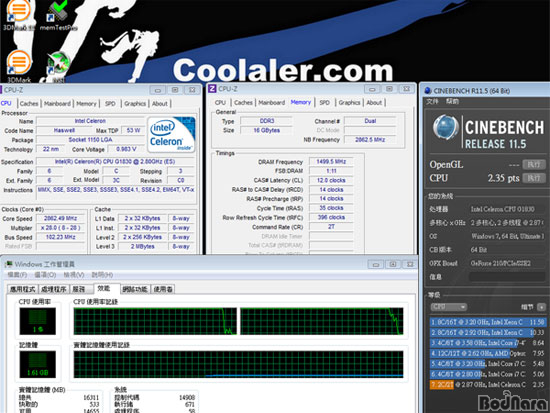Click the DRAM Frequency value 1499.5 MHz
This screenshot has width=550, height=413.
[331, 161]
